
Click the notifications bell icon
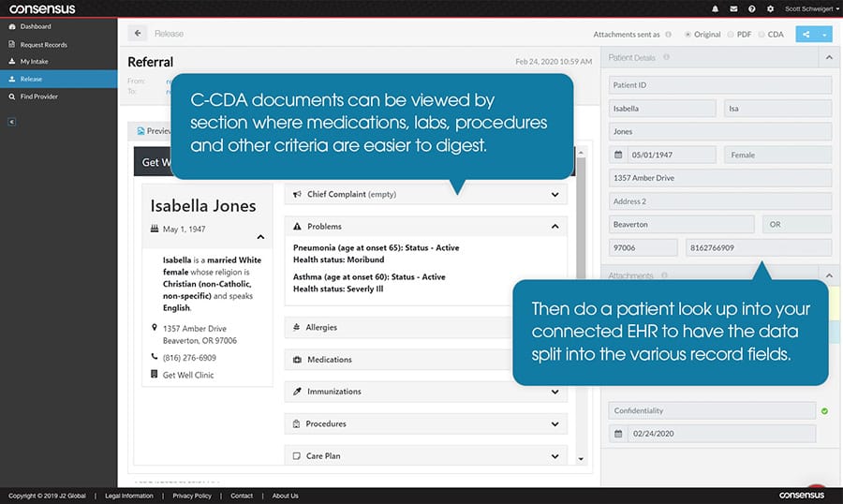click(x=716, y=8)
